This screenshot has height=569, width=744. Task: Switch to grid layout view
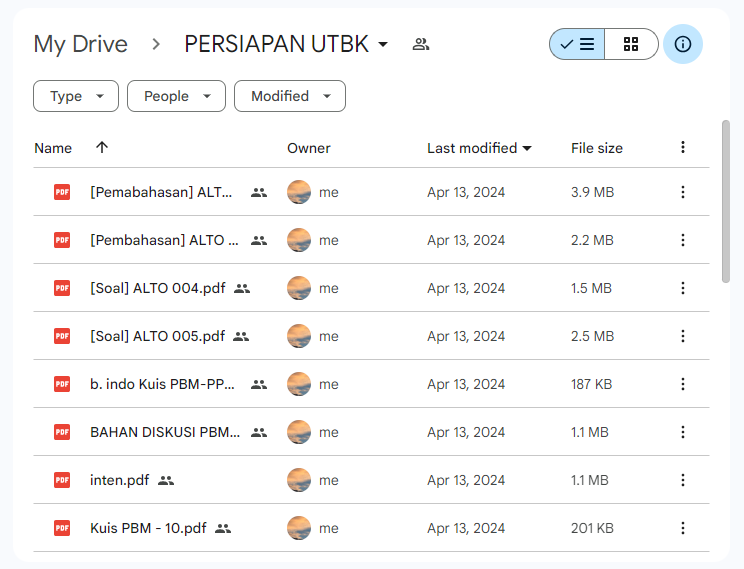tap(631, 44)
